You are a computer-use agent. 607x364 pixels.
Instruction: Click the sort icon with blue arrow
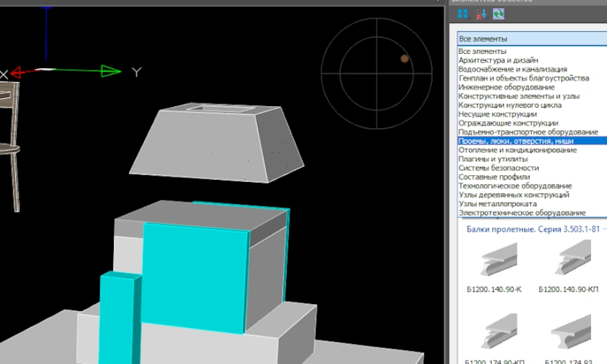[481, 14]
